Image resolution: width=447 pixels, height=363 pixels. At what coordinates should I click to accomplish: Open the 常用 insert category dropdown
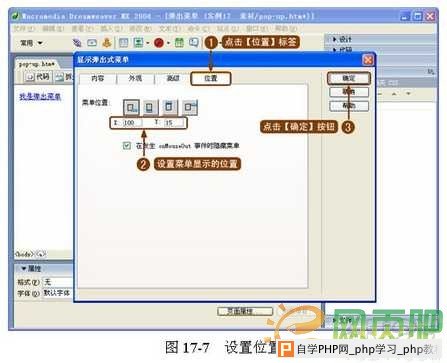click(32, 43)
